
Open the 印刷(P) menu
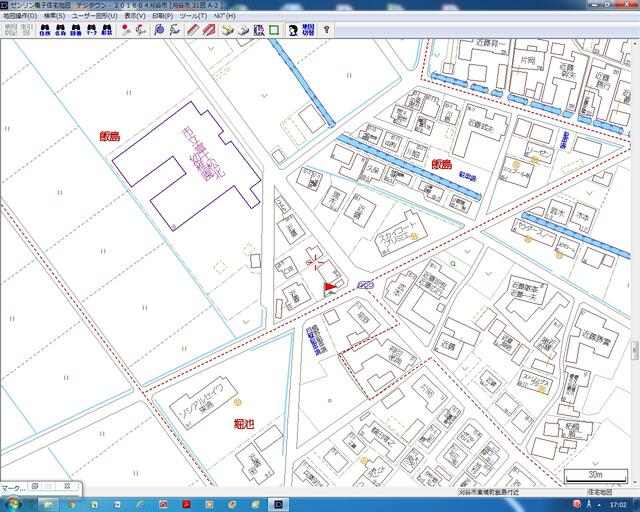point(162,17)
